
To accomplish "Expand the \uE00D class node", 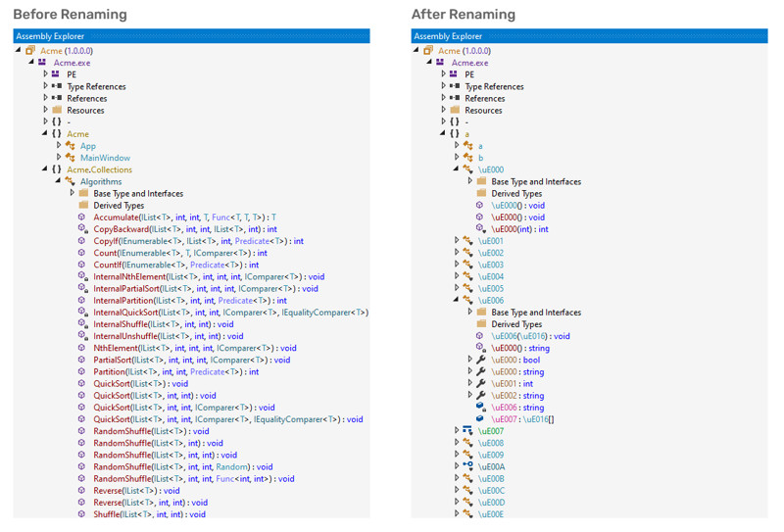I will 457,502.
